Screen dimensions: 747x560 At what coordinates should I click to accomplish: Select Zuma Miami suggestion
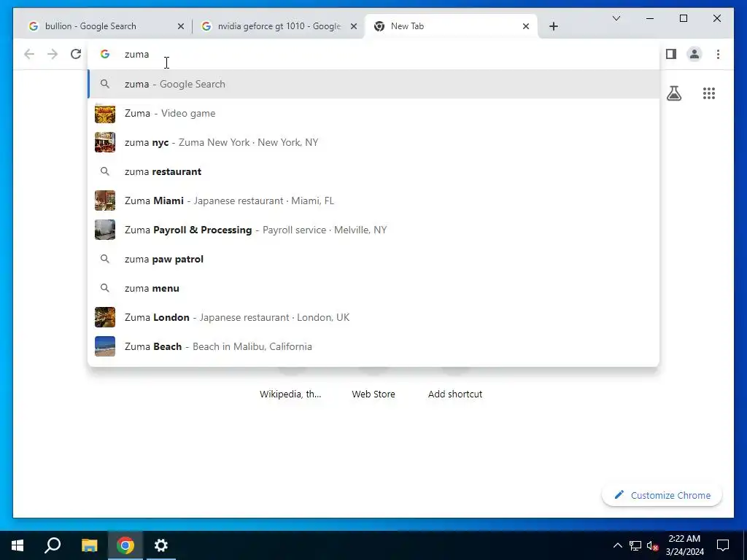click(374, 201)
